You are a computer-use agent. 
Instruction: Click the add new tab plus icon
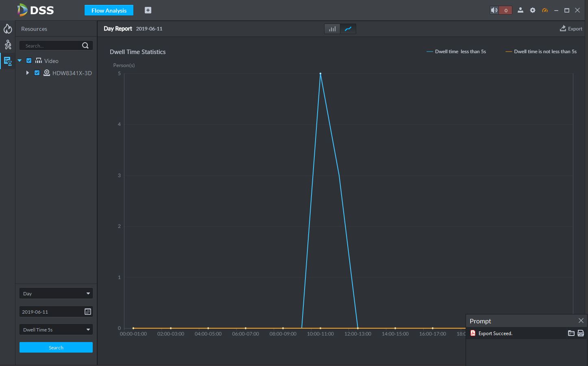148,11
